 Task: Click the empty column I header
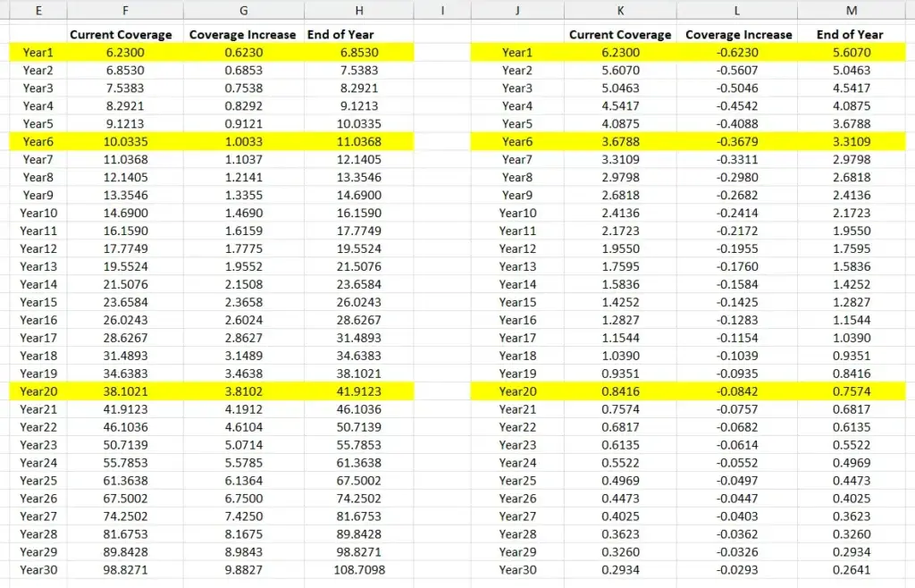click(x=443, y=11)
